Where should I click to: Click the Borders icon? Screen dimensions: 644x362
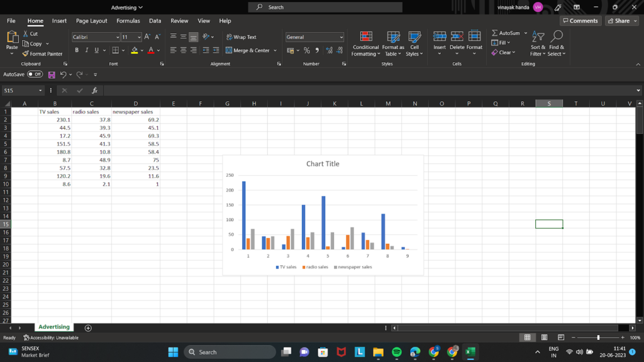[x=116, y=50]
